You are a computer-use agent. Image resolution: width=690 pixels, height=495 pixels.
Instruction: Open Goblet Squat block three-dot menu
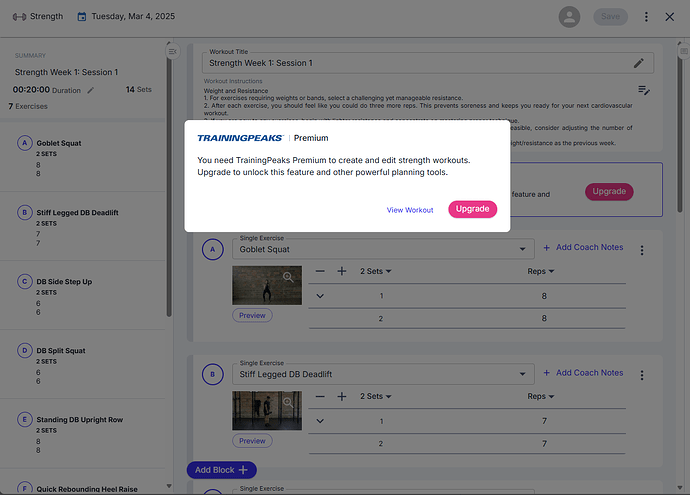coord(642,250)
